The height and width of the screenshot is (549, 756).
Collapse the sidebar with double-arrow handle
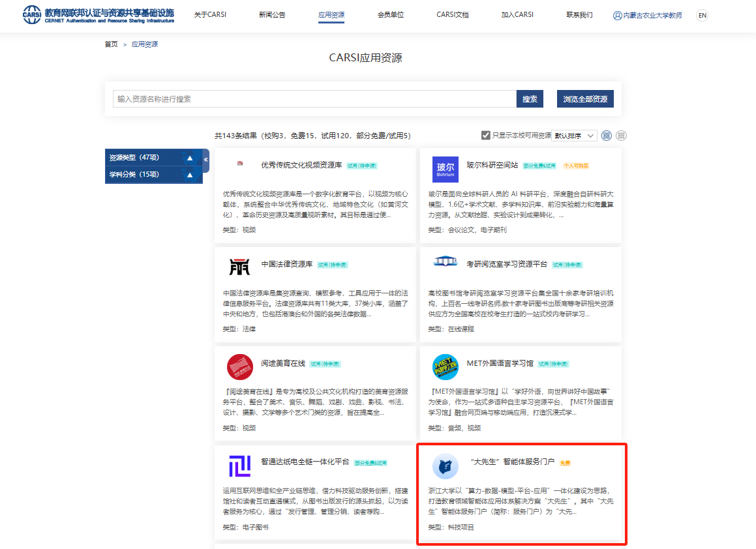[x=206, y=160]
